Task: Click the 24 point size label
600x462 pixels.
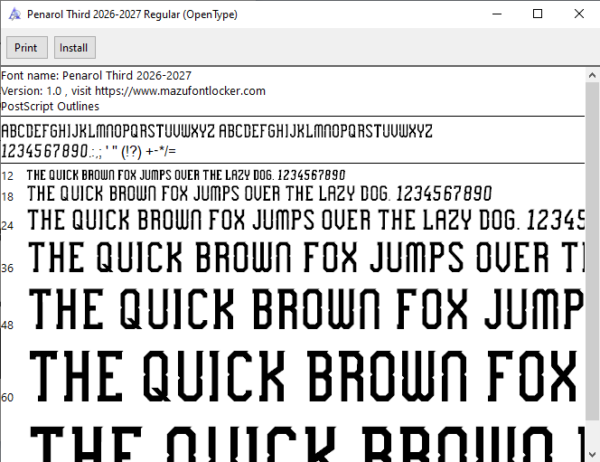Action: (7, 226)
